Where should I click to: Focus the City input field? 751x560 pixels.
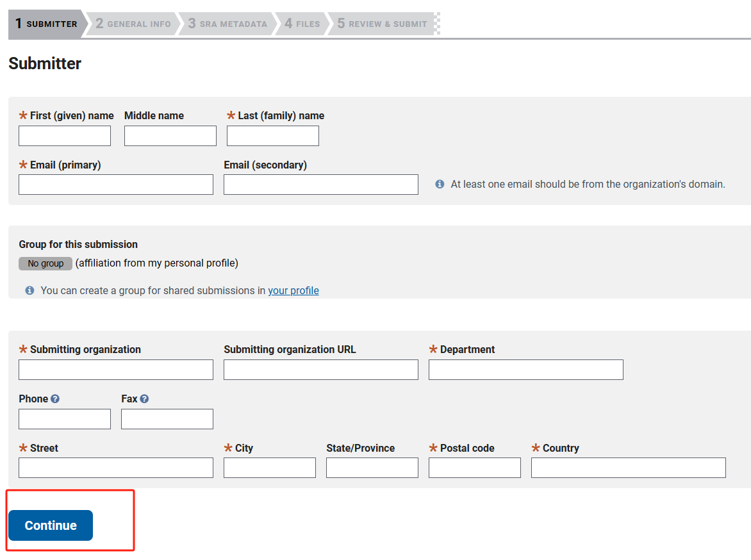[270, 468]
